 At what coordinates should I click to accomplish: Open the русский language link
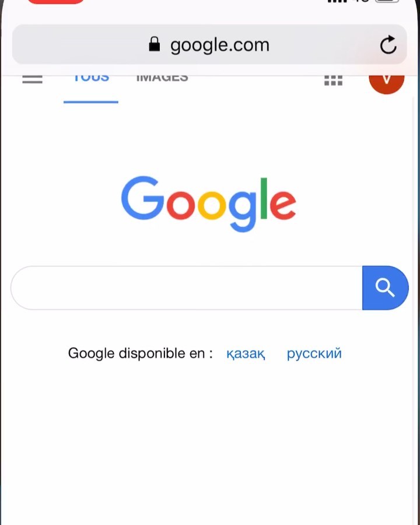pyautogui.click(x=314, y=353)
